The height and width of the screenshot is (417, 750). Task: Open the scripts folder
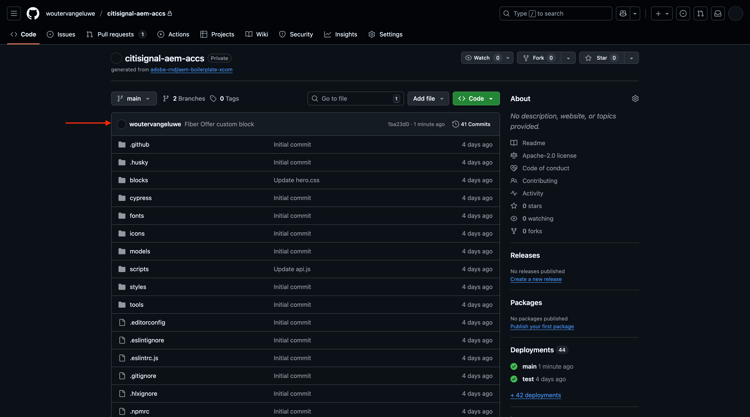click(x=139, y=269)
